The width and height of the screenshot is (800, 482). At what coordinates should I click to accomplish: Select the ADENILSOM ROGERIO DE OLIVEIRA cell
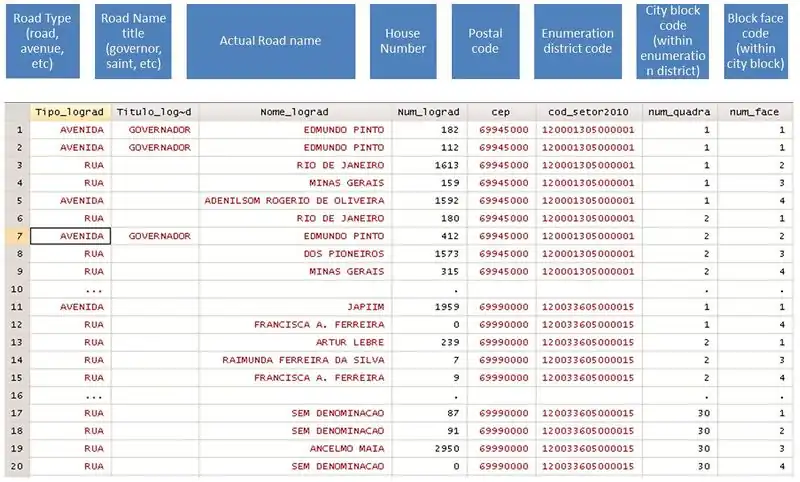point(294,200)
